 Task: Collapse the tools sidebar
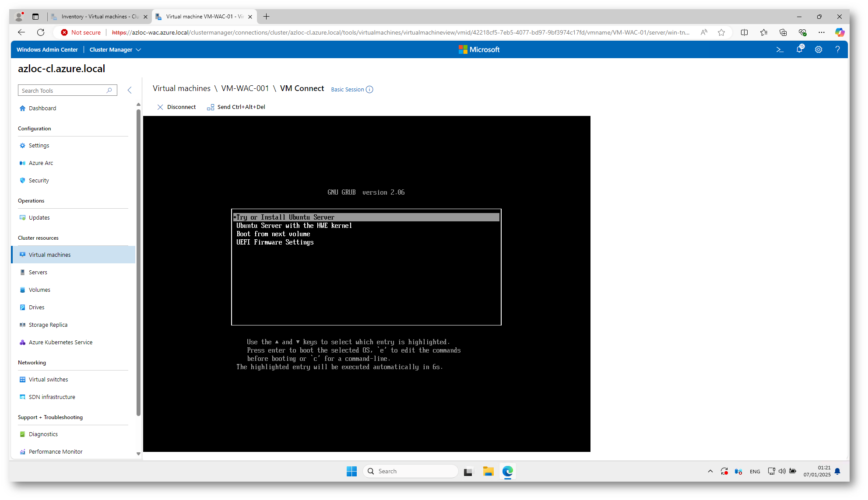point(130,90)
